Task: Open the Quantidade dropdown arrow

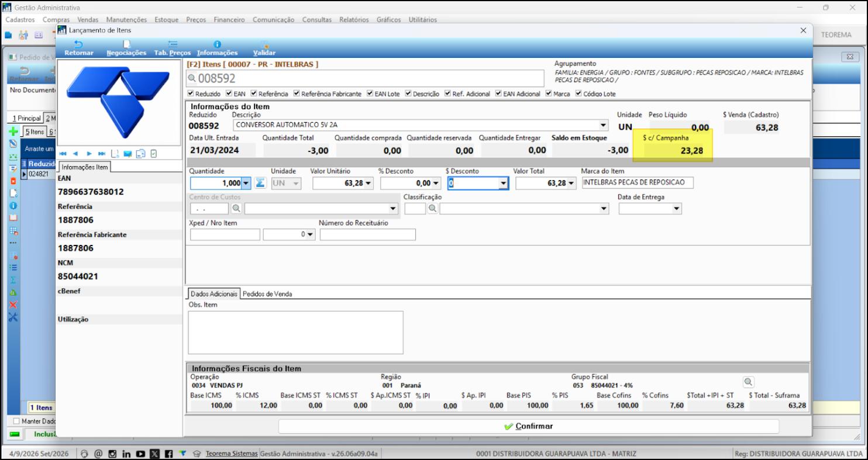Action: pyautogui.click(x=246, y=184)
